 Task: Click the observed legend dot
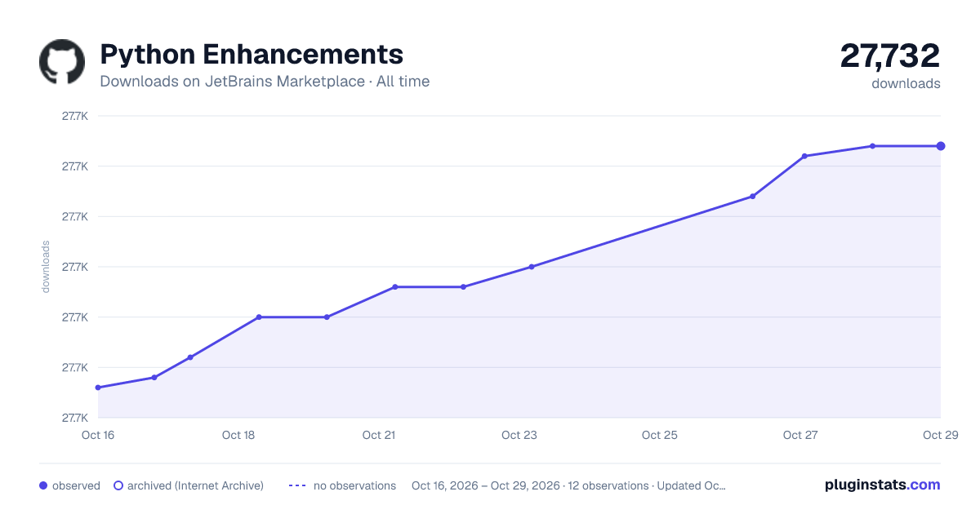[43, 485]
